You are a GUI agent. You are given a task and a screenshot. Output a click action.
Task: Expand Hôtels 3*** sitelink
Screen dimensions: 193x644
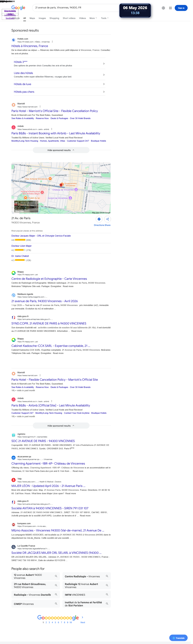104,63
